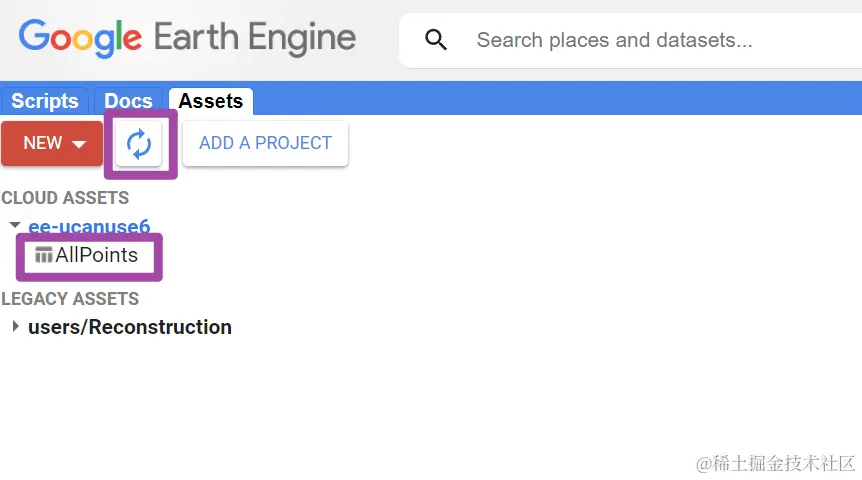Click the AllPoints table icon
862x480 pixels.
(43, 255)
